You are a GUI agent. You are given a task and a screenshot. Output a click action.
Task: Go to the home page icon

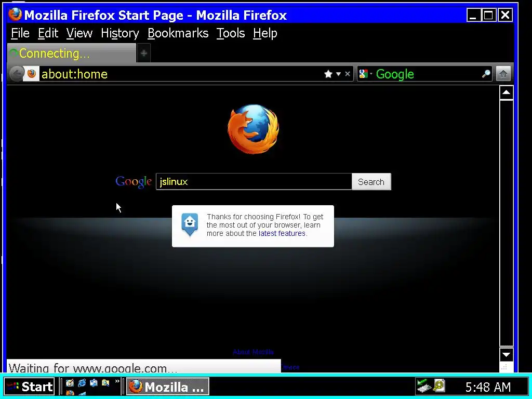503,74
